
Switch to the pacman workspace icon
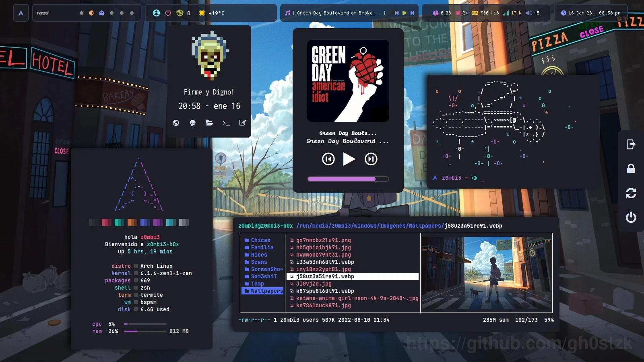[91, 13]
